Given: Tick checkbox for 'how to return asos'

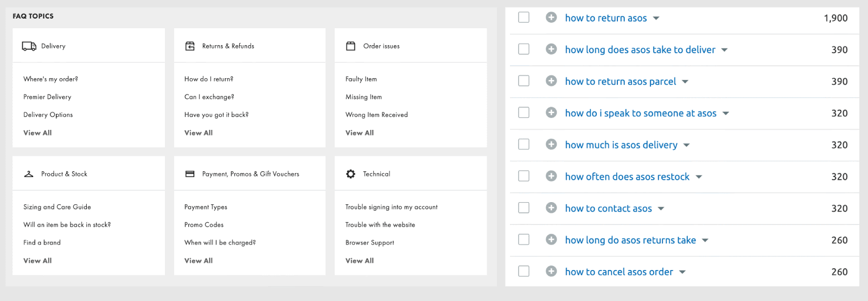Looking at the screenshot, I should point(524,17).
